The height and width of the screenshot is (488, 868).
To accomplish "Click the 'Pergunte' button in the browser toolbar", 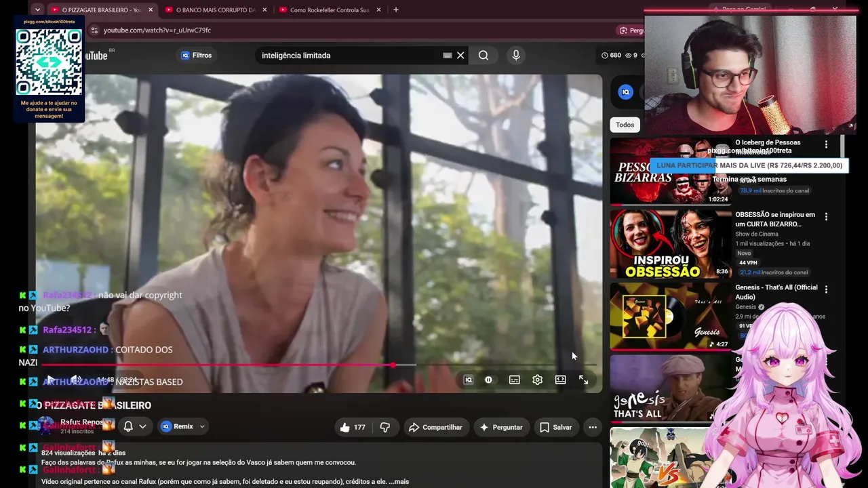I will (x=631, y=30).
